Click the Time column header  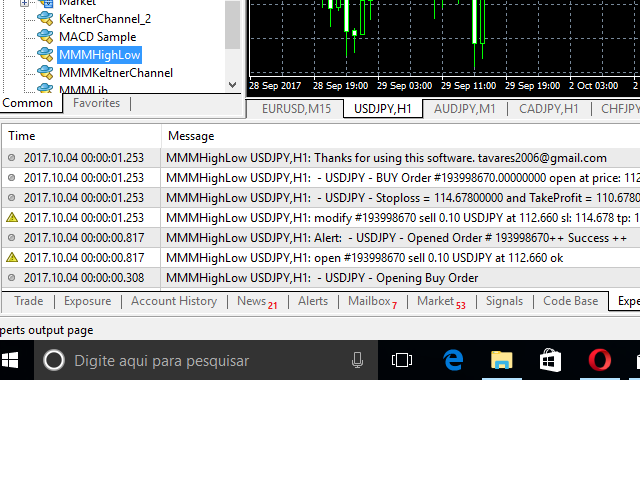(81, 136)
